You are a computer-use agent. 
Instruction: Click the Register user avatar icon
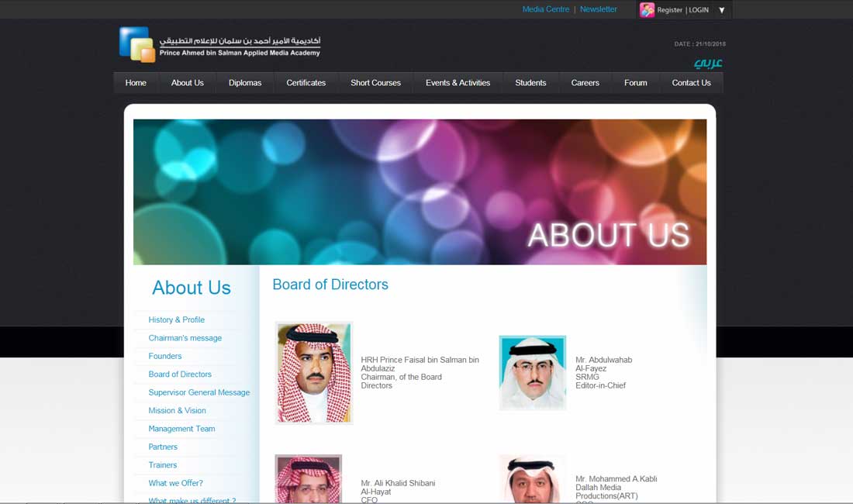coord(647,10)
